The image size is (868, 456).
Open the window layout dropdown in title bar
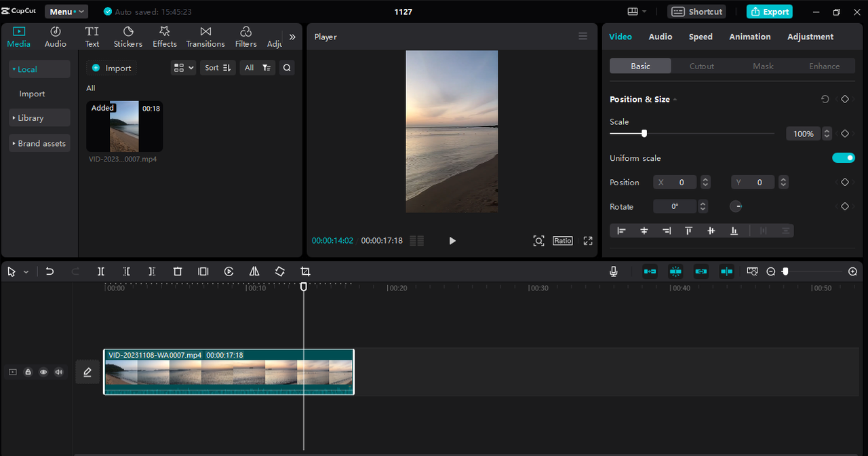tap(637, 12)
